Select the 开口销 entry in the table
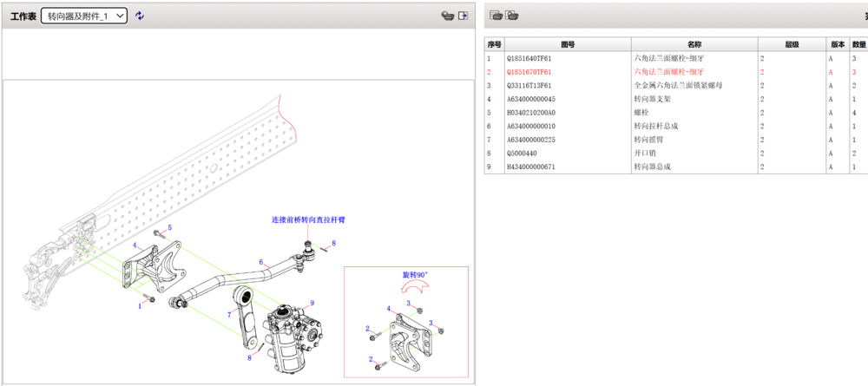 [x=647, y=154]
